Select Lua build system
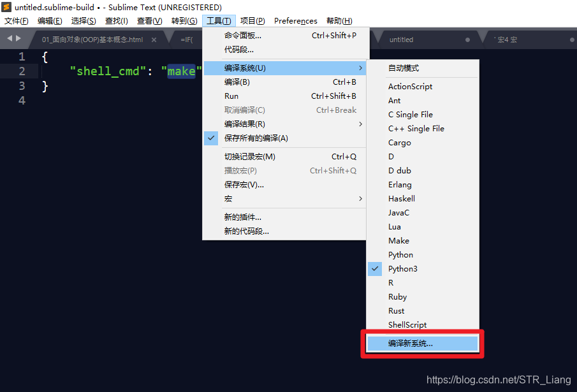Image resolution: width=577 pixels, height=392 pixels. point(423,226)
